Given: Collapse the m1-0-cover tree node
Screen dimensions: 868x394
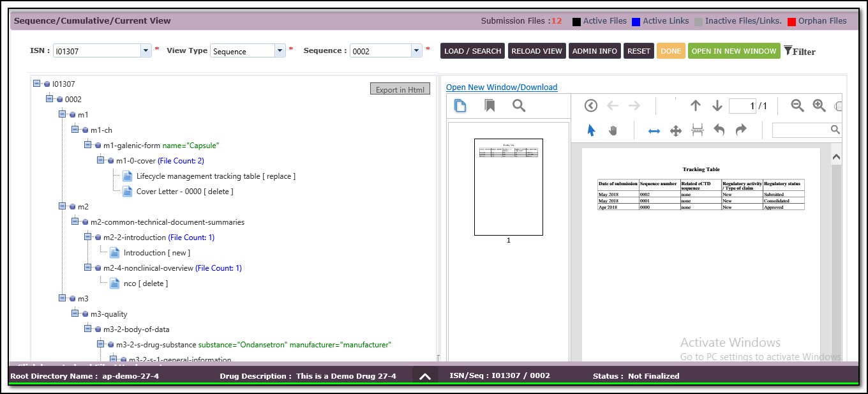Looking at the screenshot, I should tap(101, 160).
